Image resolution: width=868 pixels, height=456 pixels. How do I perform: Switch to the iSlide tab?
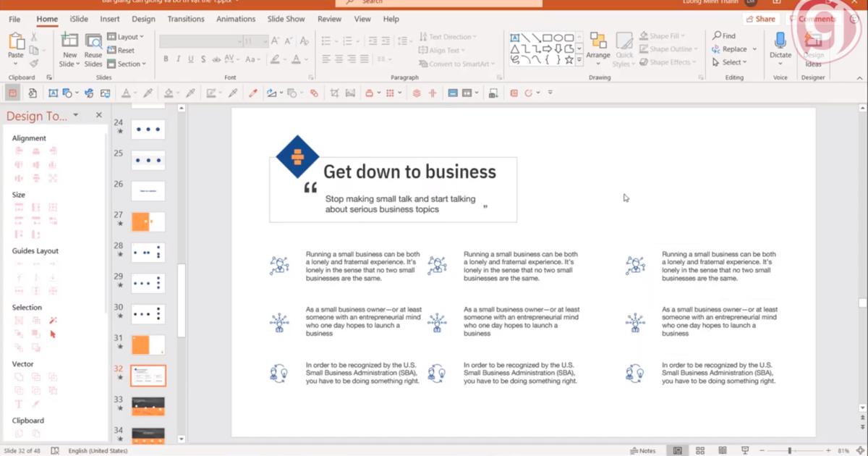pyautogui.click(x=79, y=19)
